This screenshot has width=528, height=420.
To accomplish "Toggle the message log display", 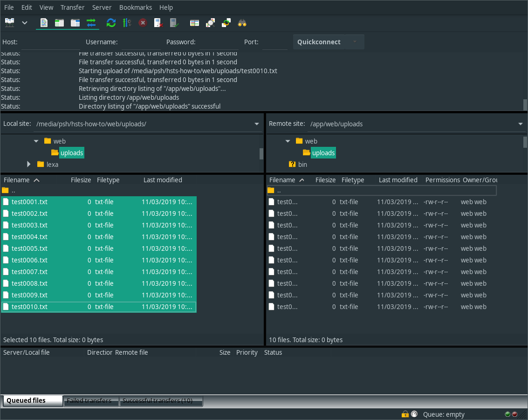I will pos(43,22).
